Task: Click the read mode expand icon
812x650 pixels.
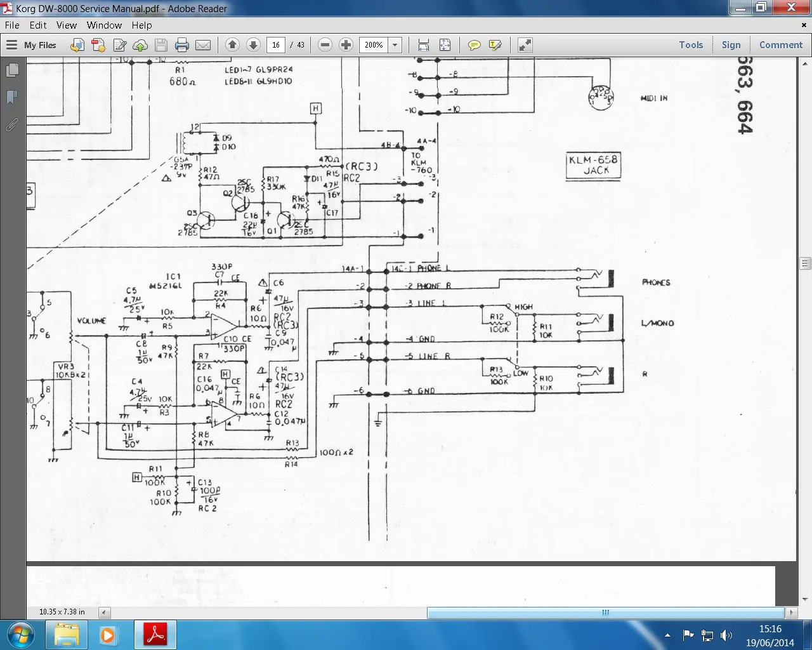Action: [525, 45]
